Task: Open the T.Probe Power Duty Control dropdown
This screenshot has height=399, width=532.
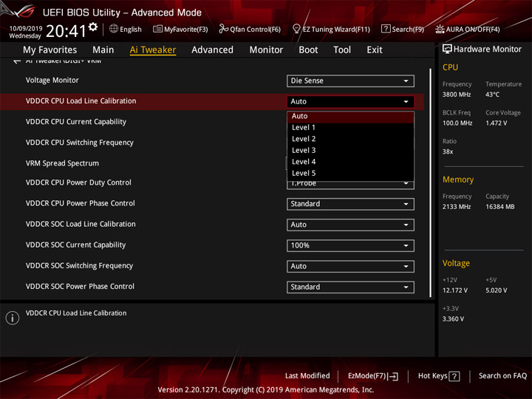Action: (x=350, y=185)
